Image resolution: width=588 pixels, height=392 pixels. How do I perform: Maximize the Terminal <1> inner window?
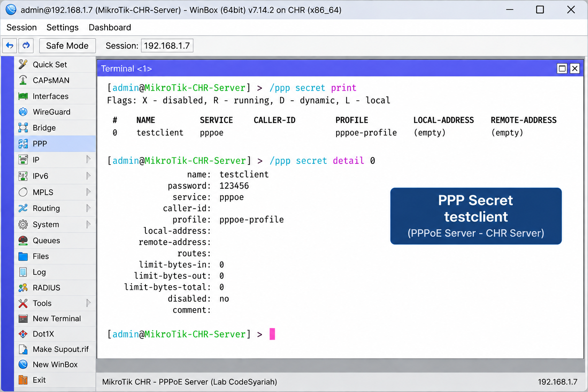(562, 69)
